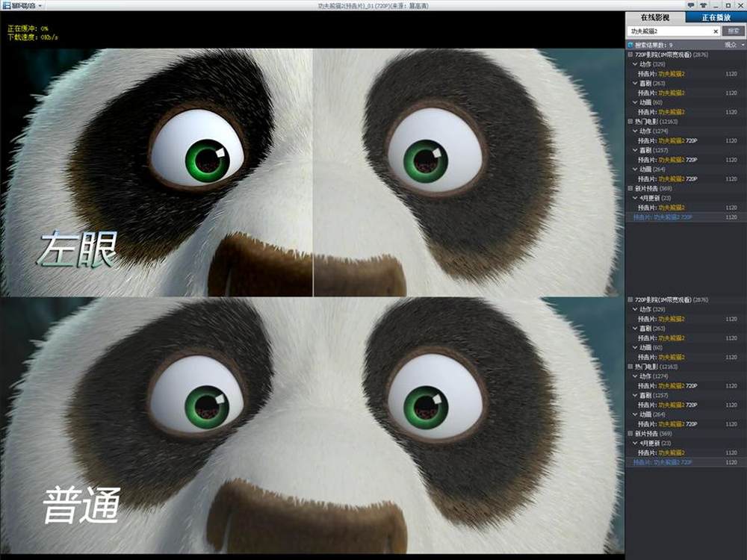Switch to the 正在播放 tab

(716, 17)
